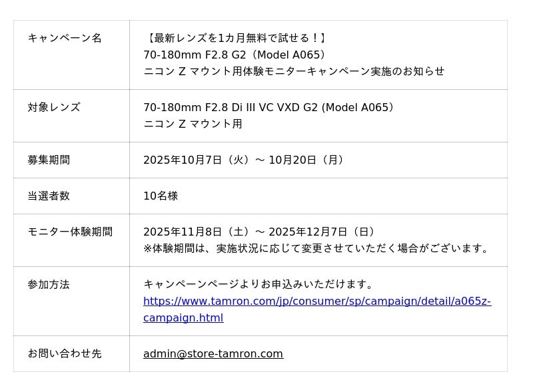This screenshot has width=533, height=392.
Task: Click the 【最新レンズを1カ月無料で試せる！】 headline text
Action: pyautogui.click(x=237, y=38)
